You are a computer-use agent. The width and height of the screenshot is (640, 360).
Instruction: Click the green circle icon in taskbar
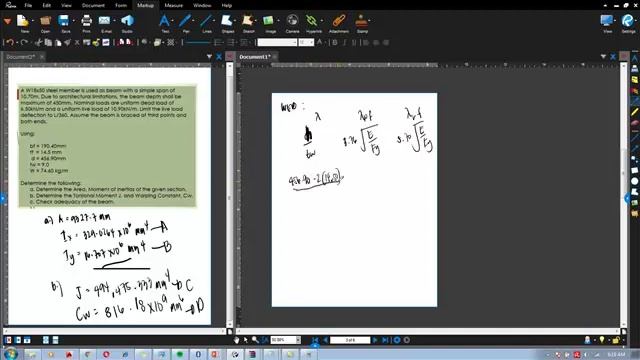tap(180, 354)
